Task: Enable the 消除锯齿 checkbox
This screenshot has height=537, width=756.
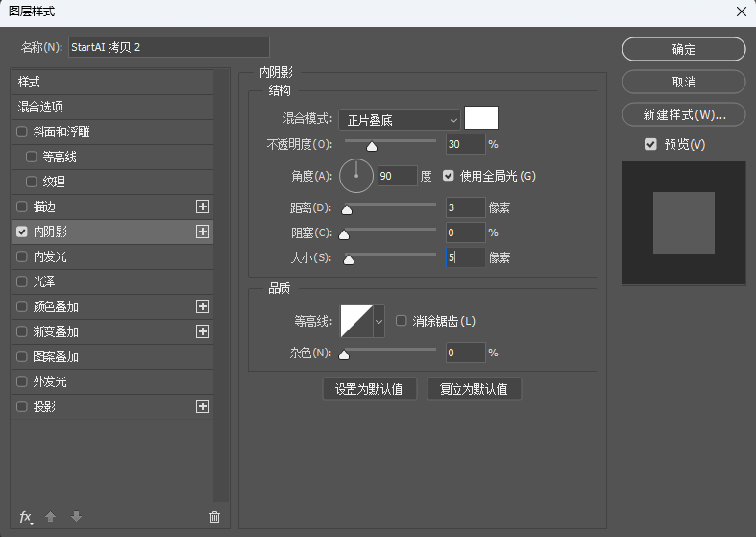Action: tap(402, 321)
